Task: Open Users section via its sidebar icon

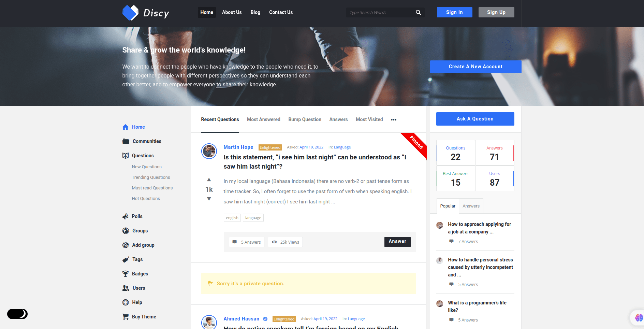Action: (x=126, y=288)
